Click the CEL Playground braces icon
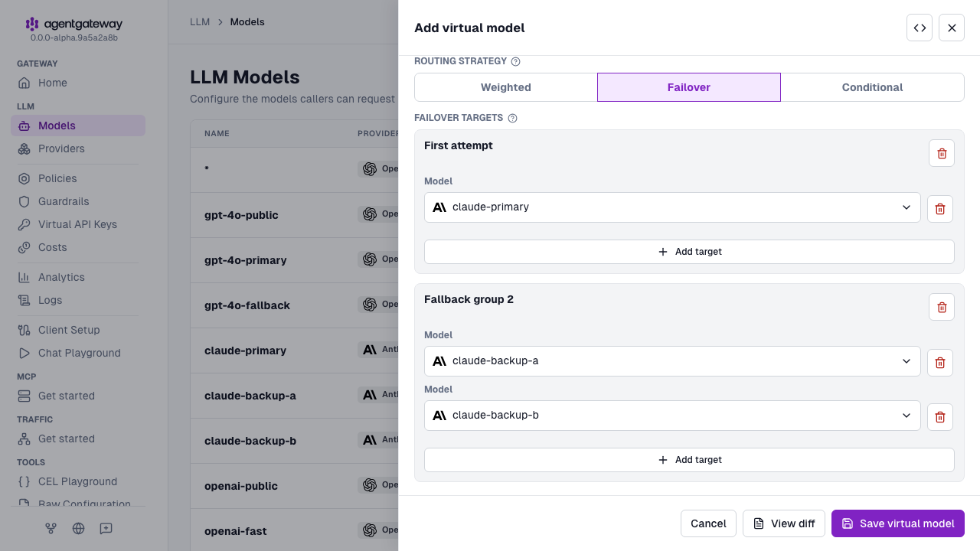Image resolution: width=980 pixels, height=551 pixels. point(24,481)
